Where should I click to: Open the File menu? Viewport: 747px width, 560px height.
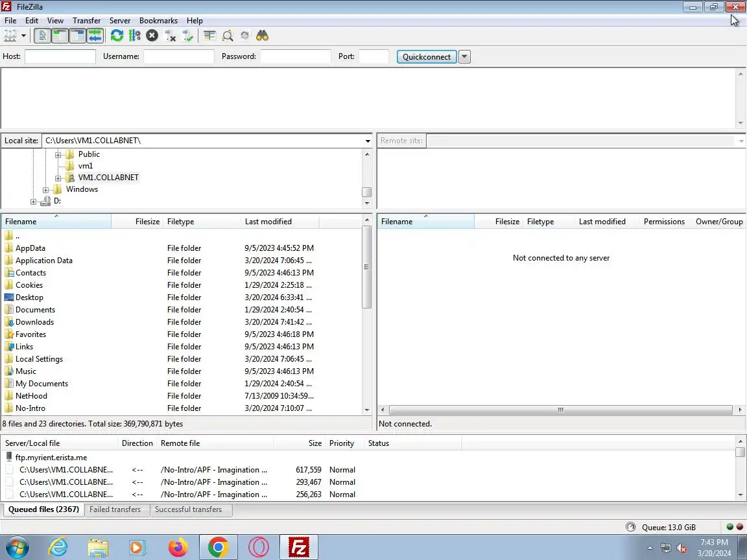point(10,21)
